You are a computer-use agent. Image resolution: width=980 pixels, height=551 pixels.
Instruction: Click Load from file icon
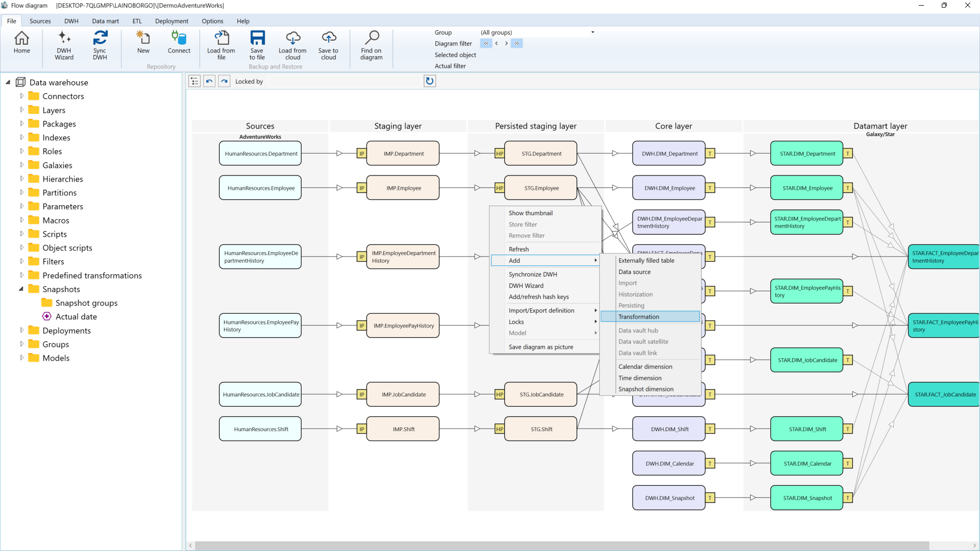(x=221, y=45)
